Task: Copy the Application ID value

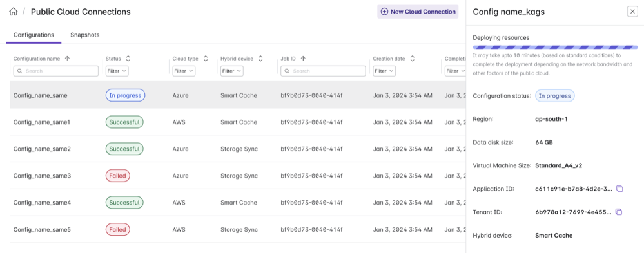Action: pos(620,189)
